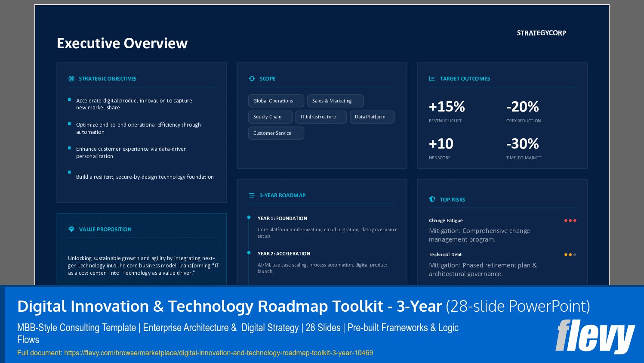Viewport: 644px width, 363px height.
Task: Toggle the Global Operations scope chip
Action: 276,100
